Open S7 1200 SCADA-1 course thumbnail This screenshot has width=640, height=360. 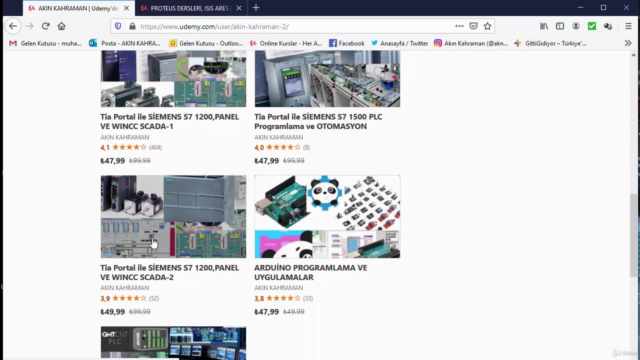pyautogui.click(x=173, y=79)
